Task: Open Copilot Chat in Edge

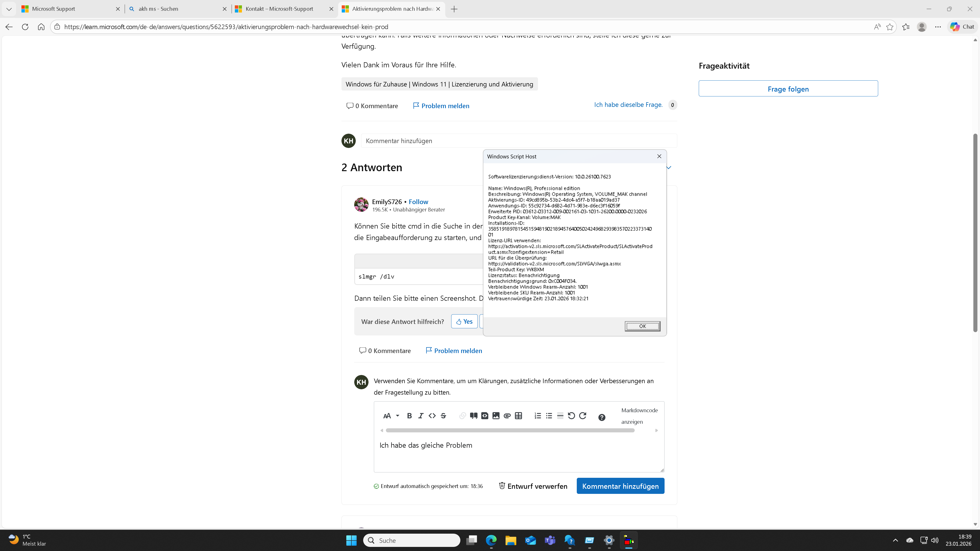Action: click(x=962, y=27)
